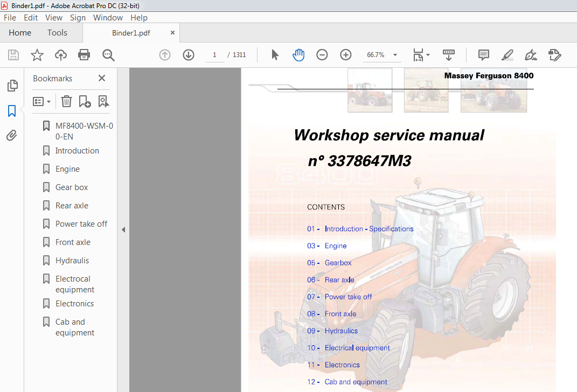
Task: Open the Edit menu
Action: [31, 18]
